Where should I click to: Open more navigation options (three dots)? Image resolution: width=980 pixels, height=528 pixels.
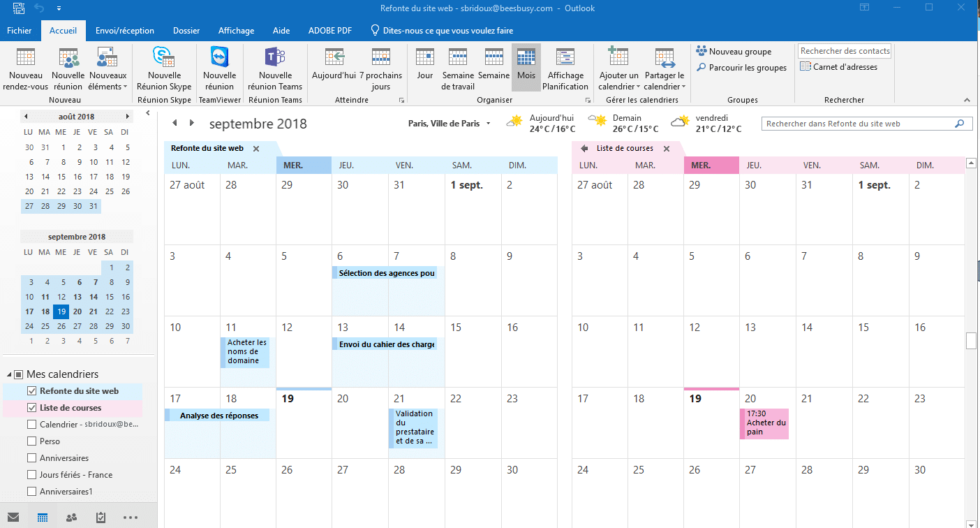130,518
